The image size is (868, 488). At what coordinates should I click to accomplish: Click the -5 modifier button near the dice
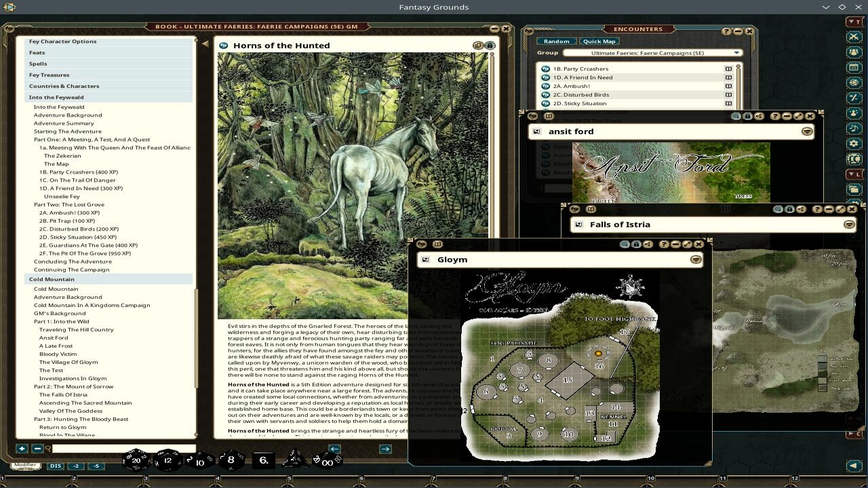(x=96, y=466)
